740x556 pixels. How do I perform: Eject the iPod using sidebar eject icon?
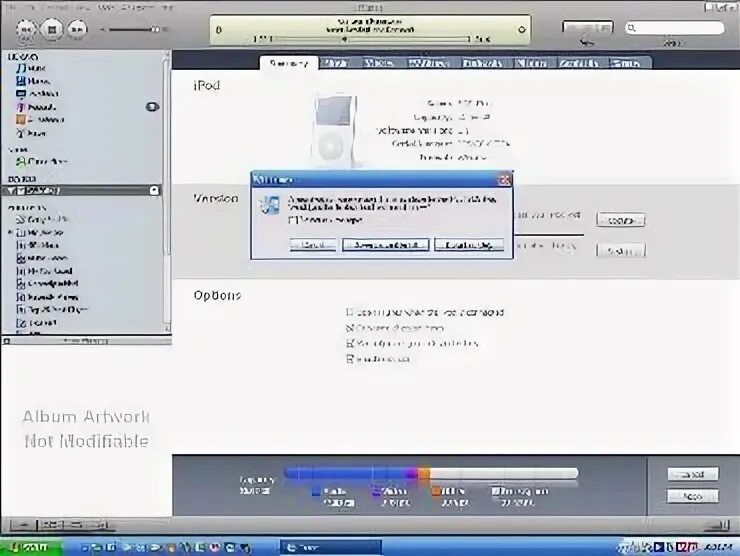pyautogui.click(x=154, y=190)
